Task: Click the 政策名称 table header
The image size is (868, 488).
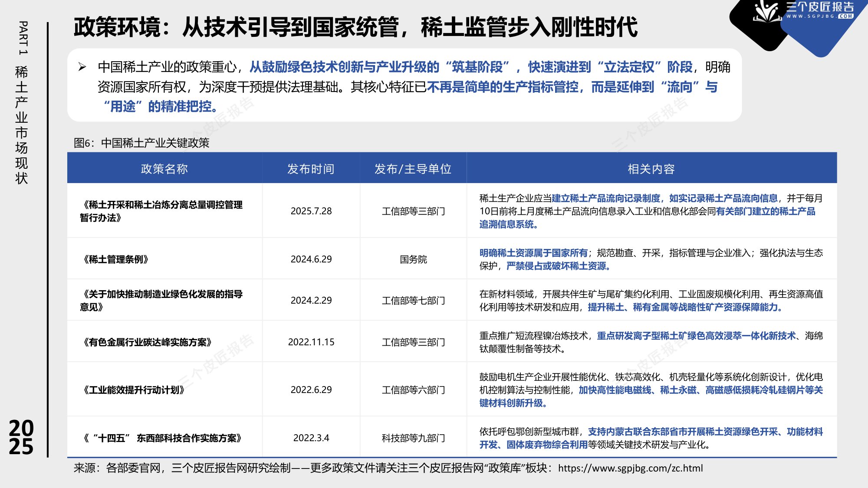Action: (x=165, y=170)
